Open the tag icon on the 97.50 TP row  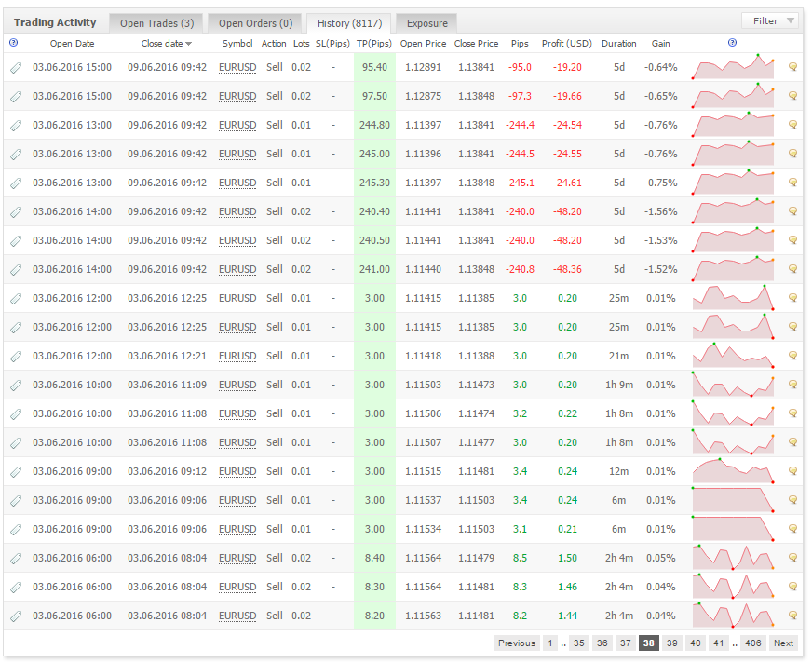[16, 96]
